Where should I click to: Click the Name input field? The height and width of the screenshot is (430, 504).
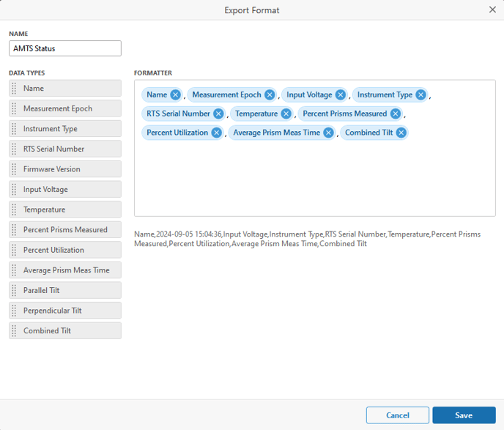tap(65, 48)
